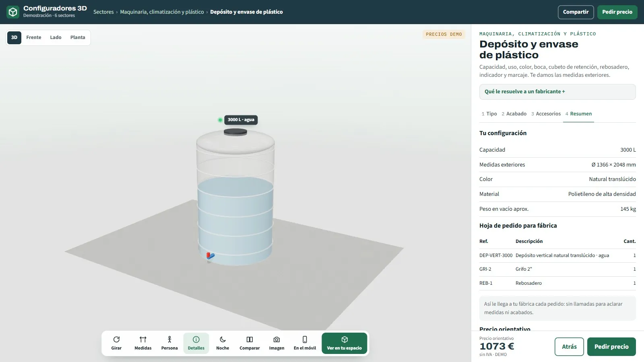Click the Natural translúcido color value
Image resolution: width=644 pixels, height=362 pixels.
click(x=613, y=179)
